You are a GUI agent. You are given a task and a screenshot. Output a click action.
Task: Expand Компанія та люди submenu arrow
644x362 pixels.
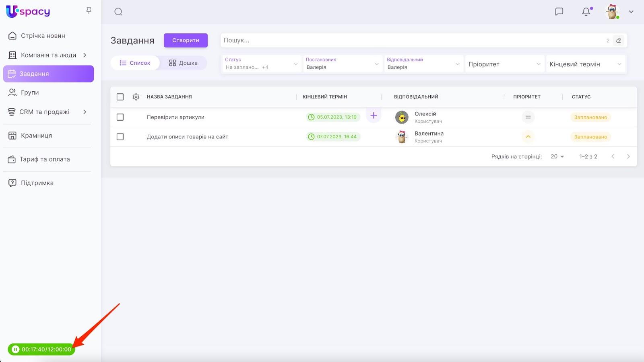85,55
